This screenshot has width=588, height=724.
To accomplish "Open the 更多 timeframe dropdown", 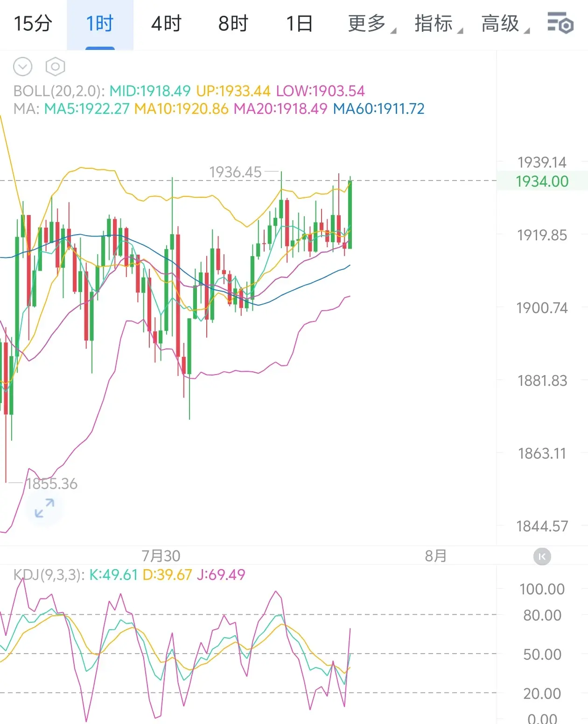I will [371, 24].
